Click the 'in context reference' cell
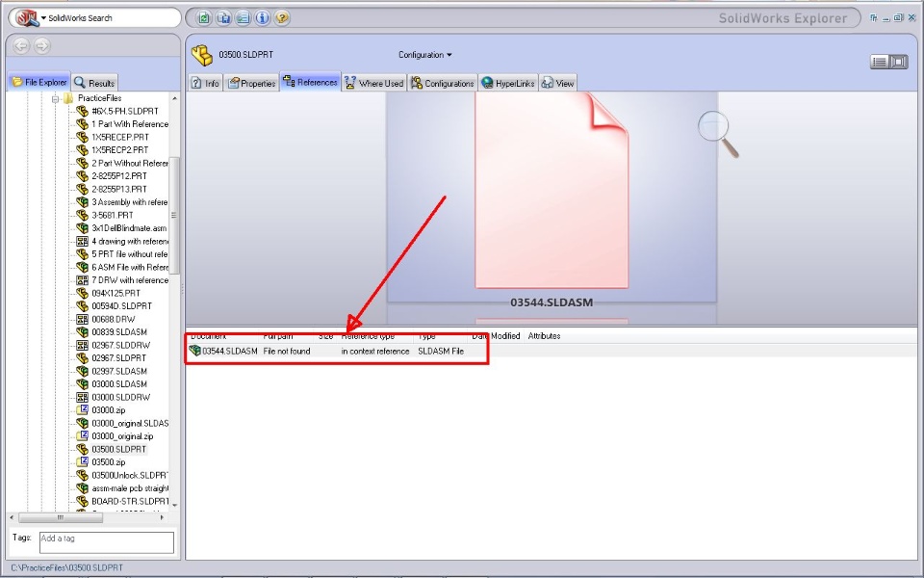Viewport: 924px width, 578px height. pos(375,351)
